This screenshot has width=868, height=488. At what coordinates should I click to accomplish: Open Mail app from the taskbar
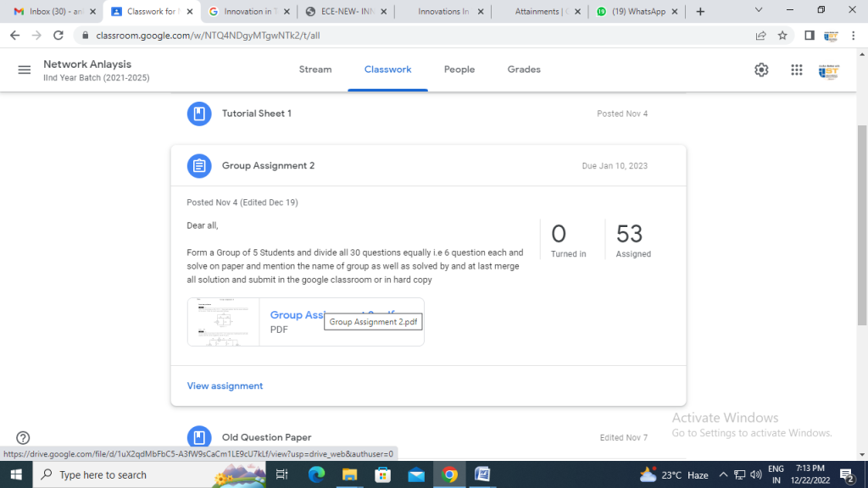tap(416, 474)
